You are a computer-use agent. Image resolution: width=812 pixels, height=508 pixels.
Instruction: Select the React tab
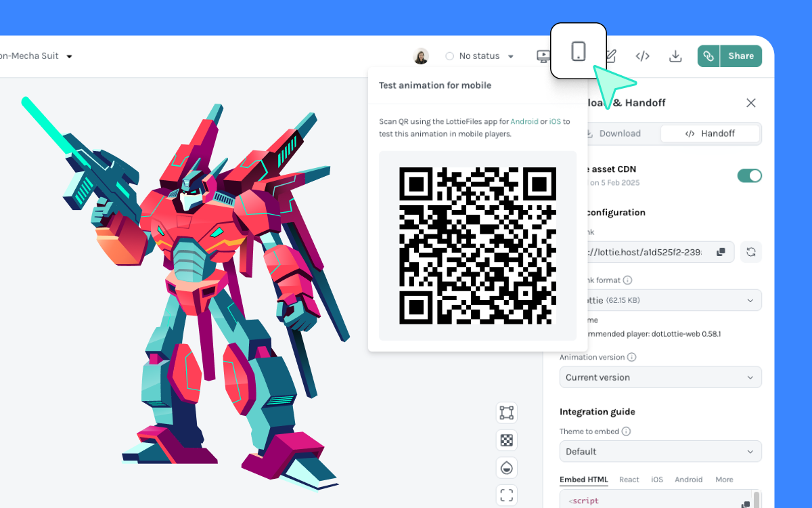click(x=629, y=480)
